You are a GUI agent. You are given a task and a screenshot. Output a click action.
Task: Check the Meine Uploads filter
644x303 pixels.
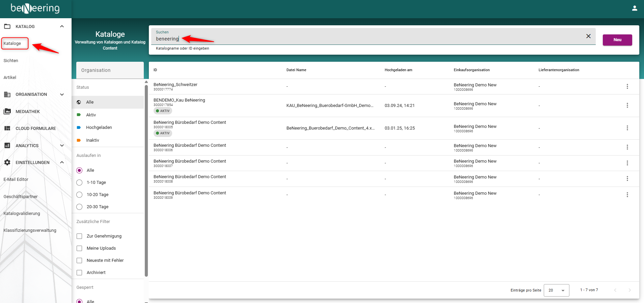coord(80,248)
